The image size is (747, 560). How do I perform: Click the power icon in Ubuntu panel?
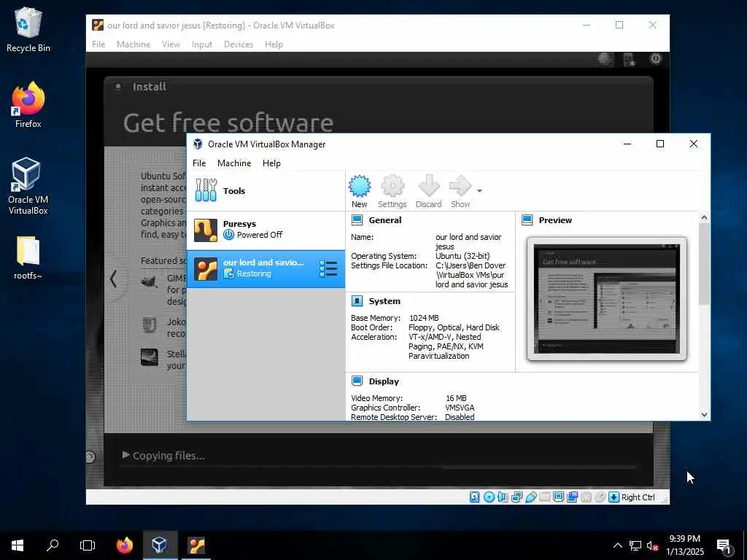656,58
